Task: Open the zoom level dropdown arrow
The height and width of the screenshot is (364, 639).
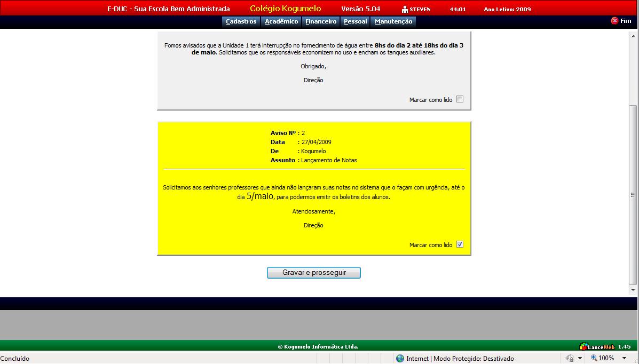Action: click(x=625, y=358)
